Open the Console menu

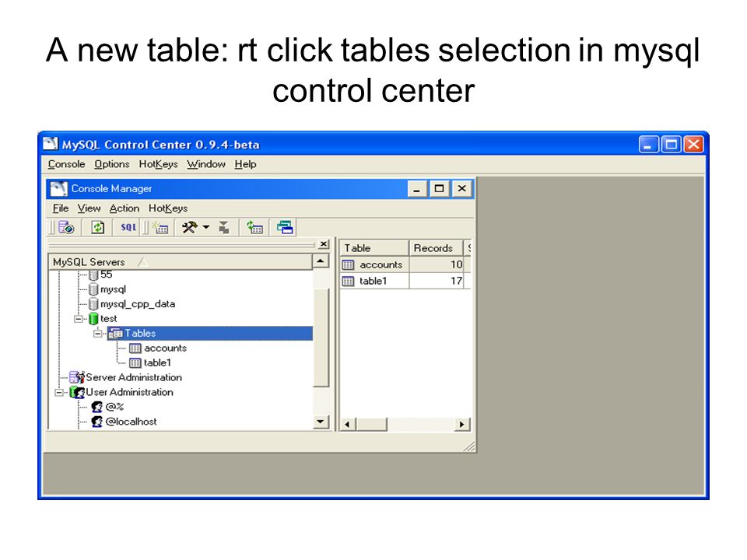pyautogui.click(x=66, y=164)
